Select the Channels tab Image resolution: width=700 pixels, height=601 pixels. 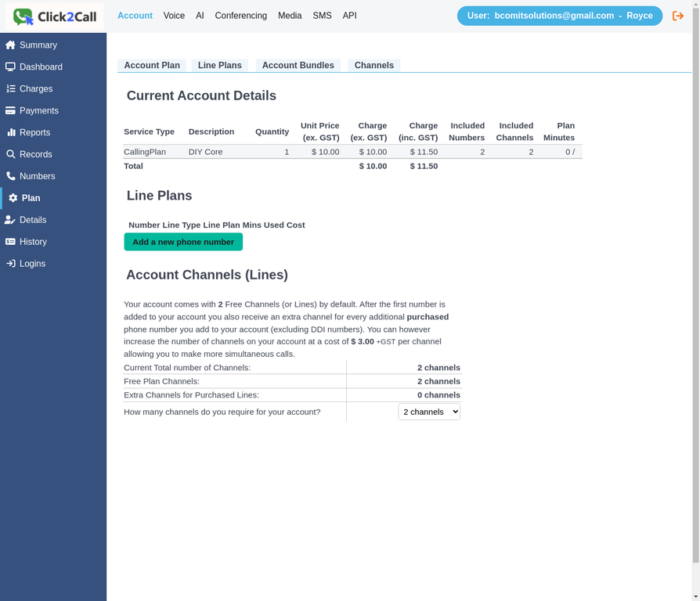373,66
